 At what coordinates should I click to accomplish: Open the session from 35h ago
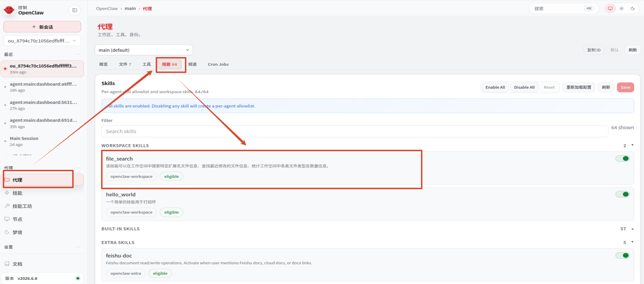click(x=42, y=123)
